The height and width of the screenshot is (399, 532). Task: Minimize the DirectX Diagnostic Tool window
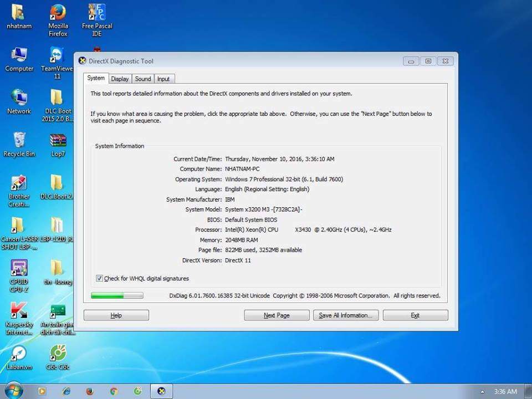click(411, 61)
